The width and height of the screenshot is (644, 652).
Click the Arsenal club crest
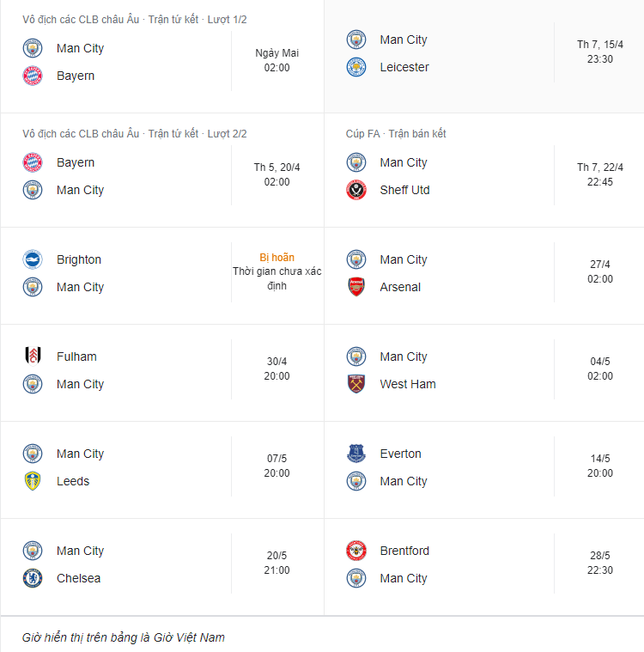click(x=356, y=287)
